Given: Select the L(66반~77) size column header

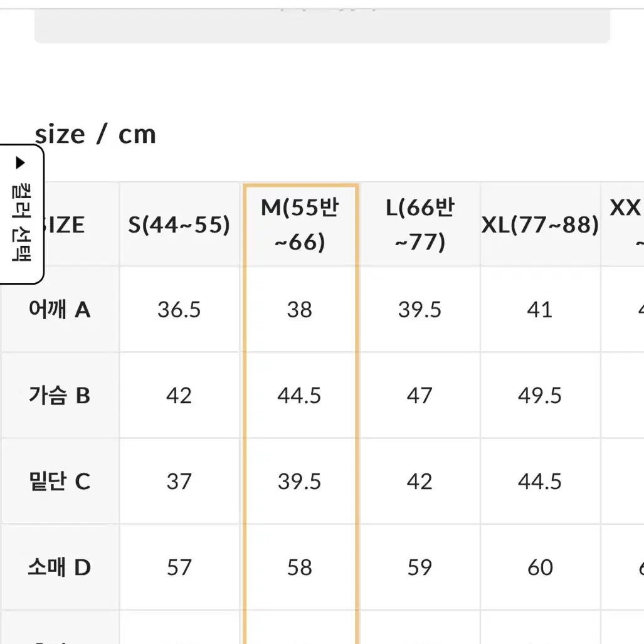Looking at the screenshot, I should [420, 224].
